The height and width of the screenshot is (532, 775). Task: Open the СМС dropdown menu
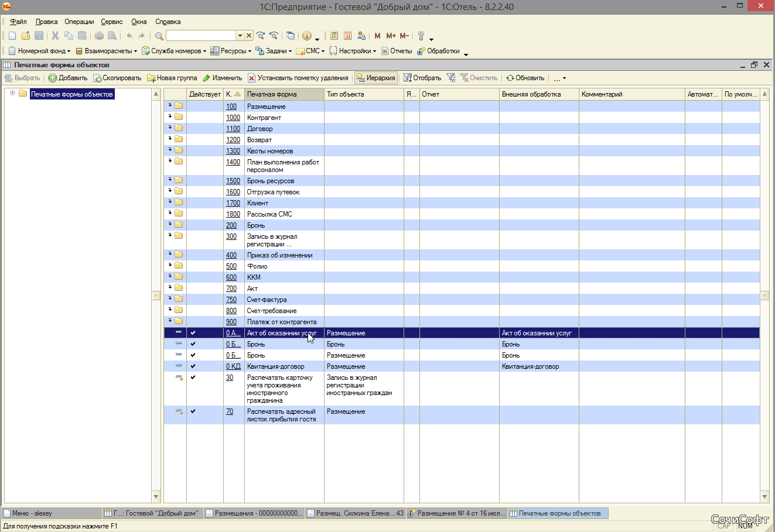(310, 51)
